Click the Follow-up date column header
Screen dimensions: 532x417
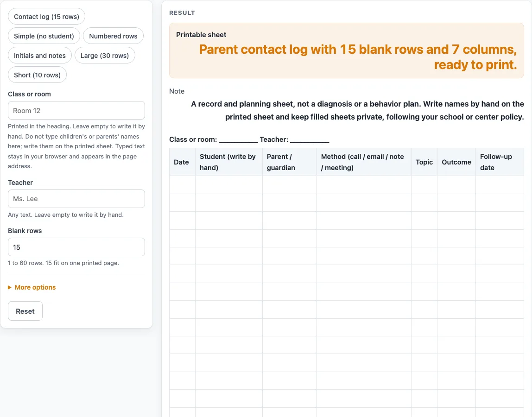[500, 162]
